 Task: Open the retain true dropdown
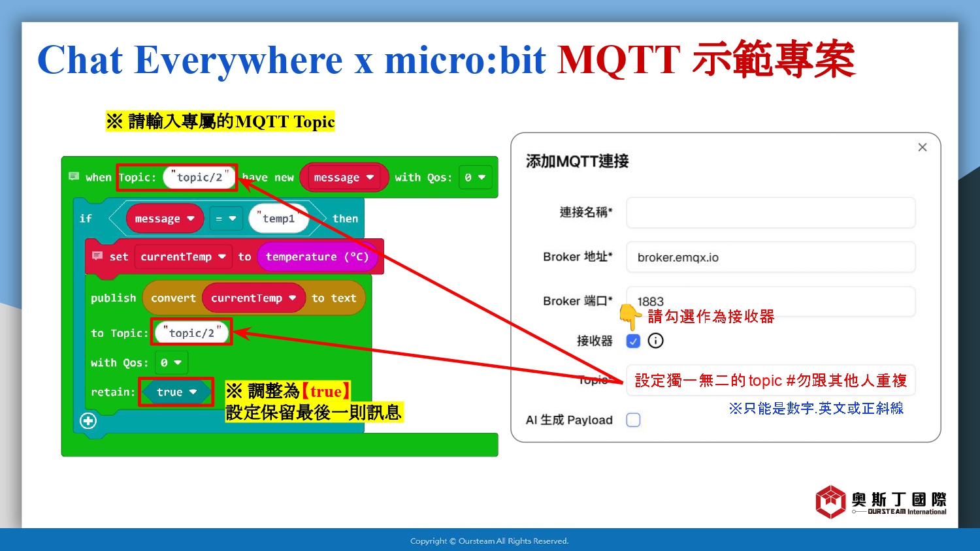tap(193, 392)
